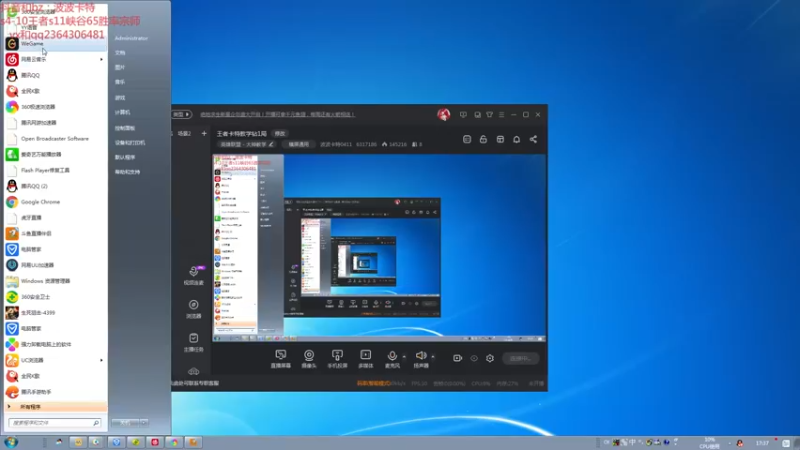Open shutdown options arrow
The width and height of the screenshot is (800, 450).
point(144,422)
